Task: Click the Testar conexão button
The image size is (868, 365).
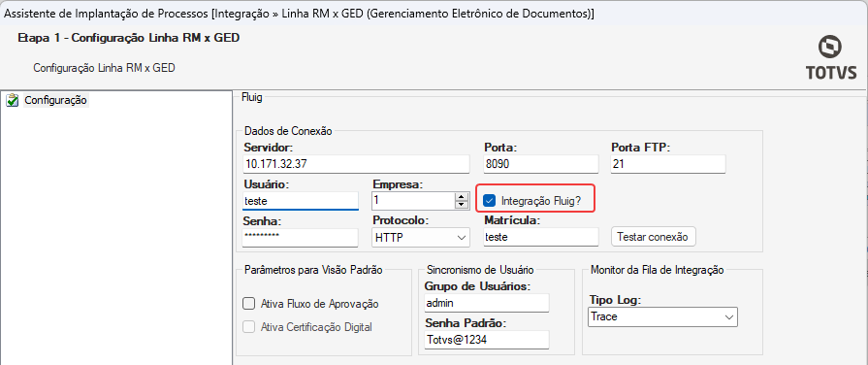Action: coord(653,237)
